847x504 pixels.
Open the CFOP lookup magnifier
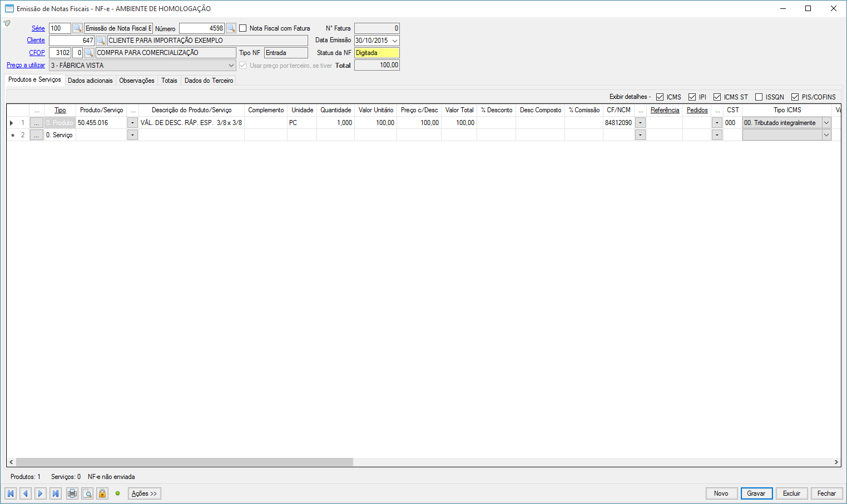(x=89, y=53)
